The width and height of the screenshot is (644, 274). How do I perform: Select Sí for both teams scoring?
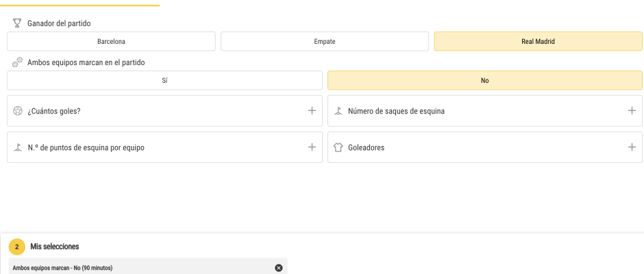point(164,81)
